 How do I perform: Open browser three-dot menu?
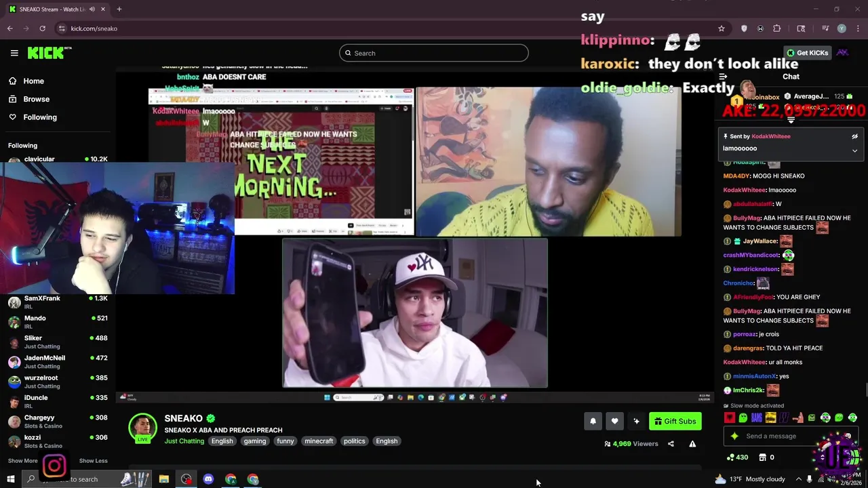coord(857,28)
